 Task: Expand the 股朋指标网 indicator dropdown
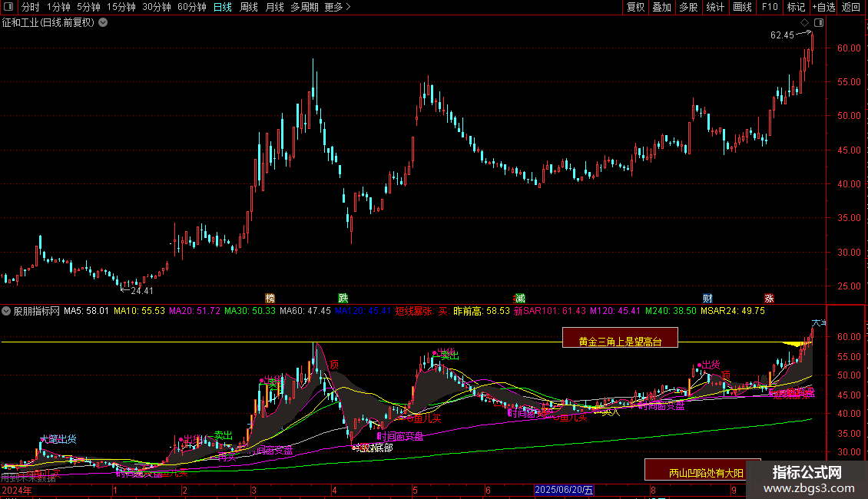tap(7, 312)
